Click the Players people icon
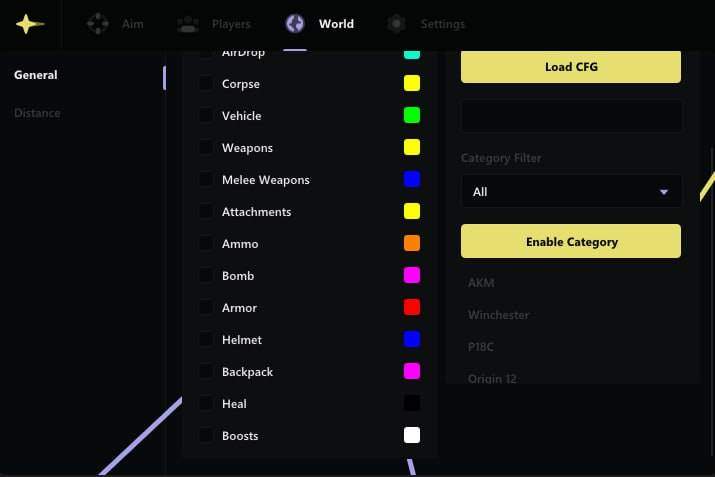715x477 pixels. [x=187, y=24]
